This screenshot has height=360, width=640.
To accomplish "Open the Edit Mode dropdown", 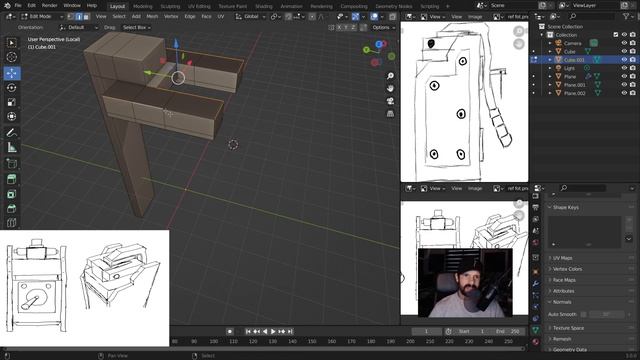I will (42, 17).
